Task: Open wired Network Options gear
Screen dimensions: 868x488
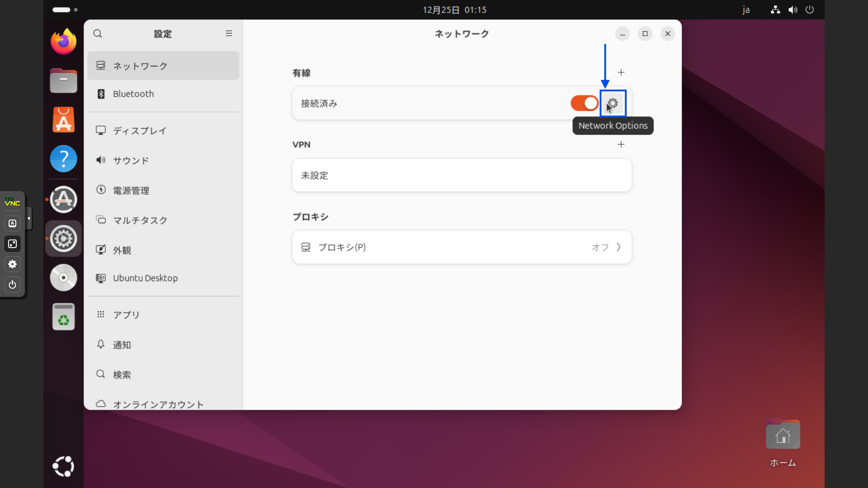Action: [613, 103]
